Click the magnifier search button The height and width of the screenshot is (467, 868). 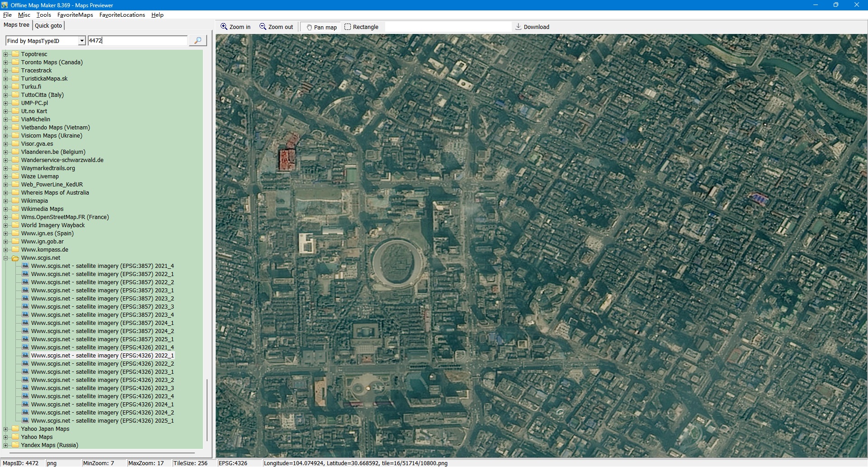click(x=198, y=41)
